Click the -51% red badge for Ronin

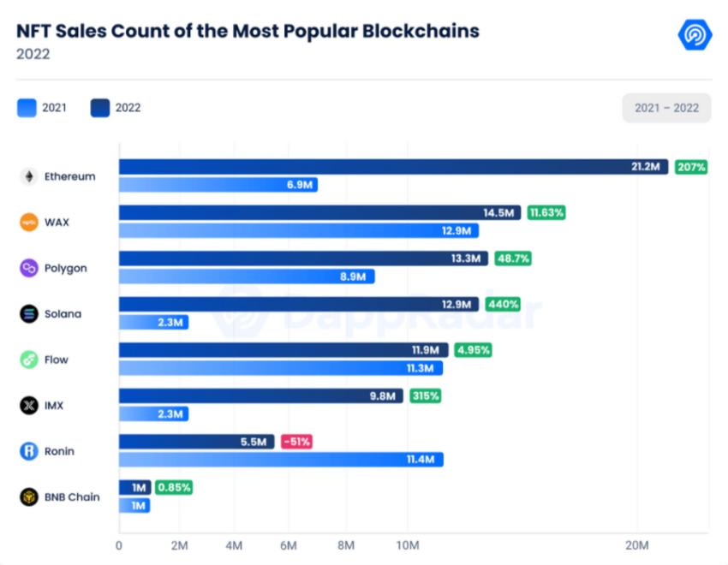(296, 442)
